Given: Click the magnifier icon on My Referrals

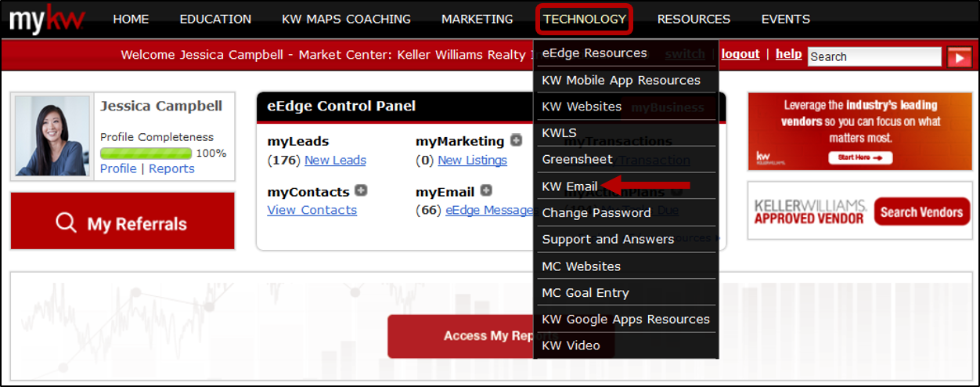Looking at the screenshot, I should click(x=67, y=223).
